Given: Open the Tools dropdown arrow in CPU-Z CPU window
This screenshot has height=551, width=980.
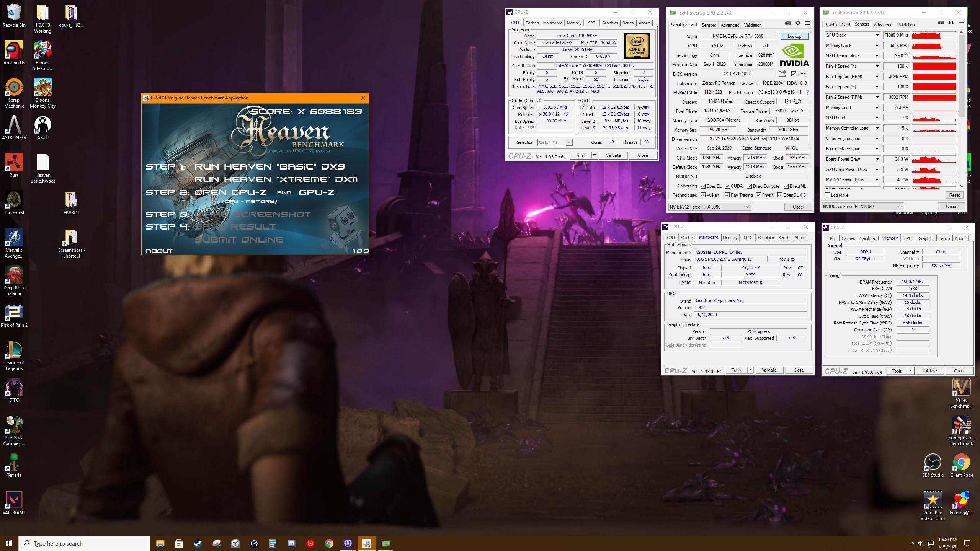Looking at the screenshot, I should click(595, 155).
